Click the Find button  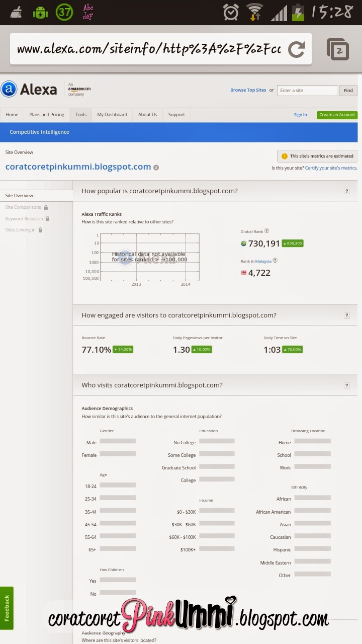pos(348,91)
